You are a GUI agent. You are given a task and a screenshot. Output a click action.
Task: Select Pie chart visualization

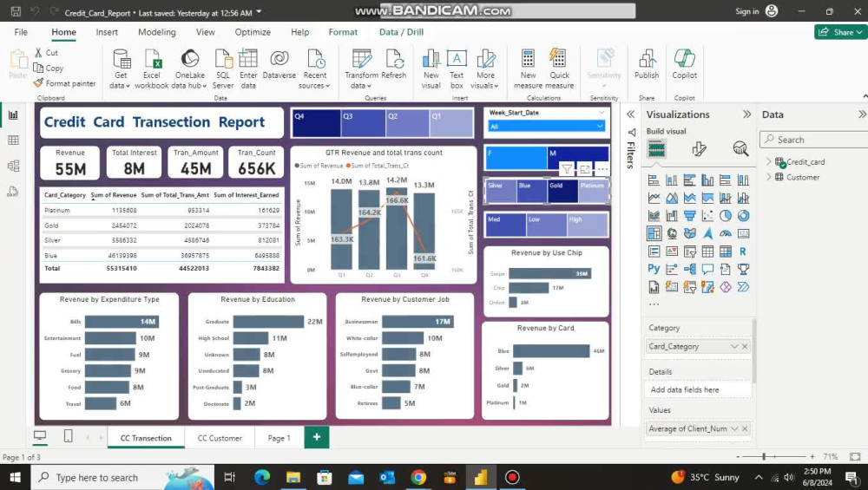click(x=725, y=216)
